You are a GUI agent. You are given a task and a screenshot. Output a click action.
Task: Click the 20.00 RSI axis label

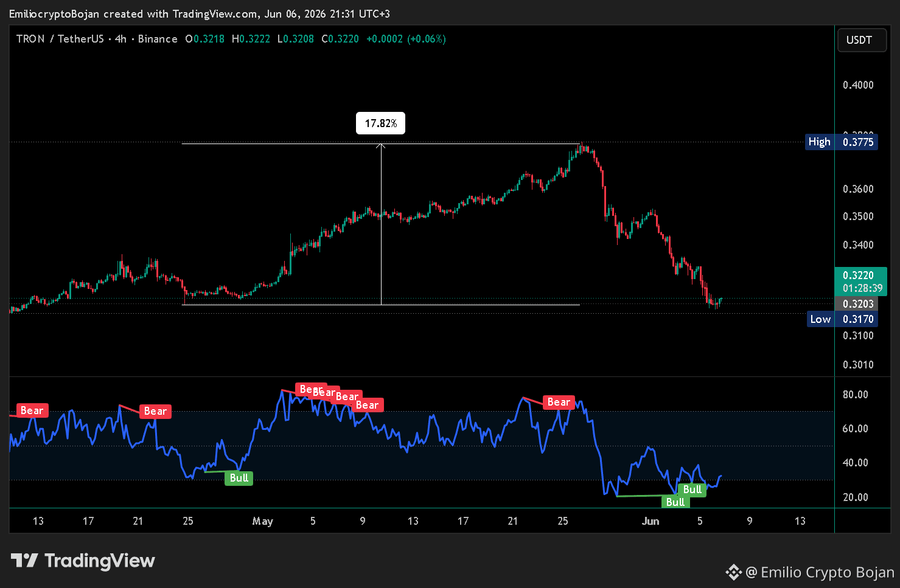(x=856, y=497)
